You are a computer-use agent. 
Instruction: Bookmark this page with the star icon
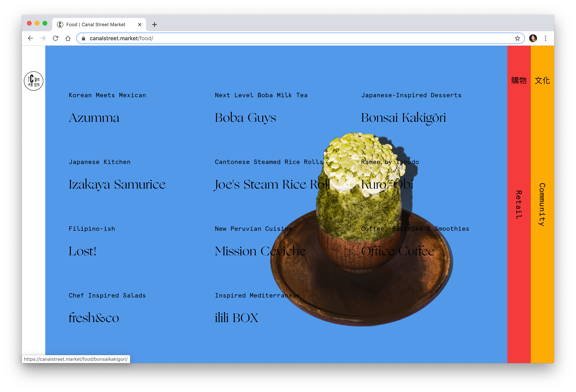(517, 38)
